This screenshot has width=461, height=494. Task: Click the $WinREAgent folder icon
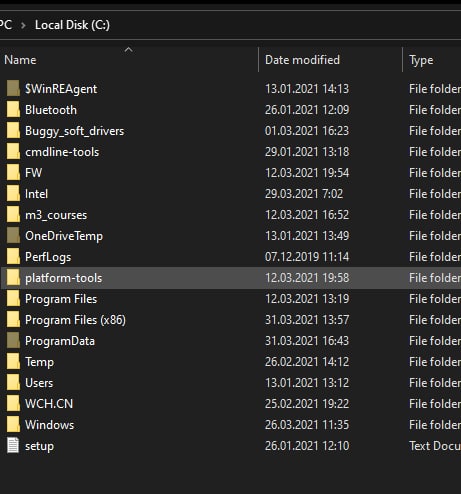tap(13, 89)
